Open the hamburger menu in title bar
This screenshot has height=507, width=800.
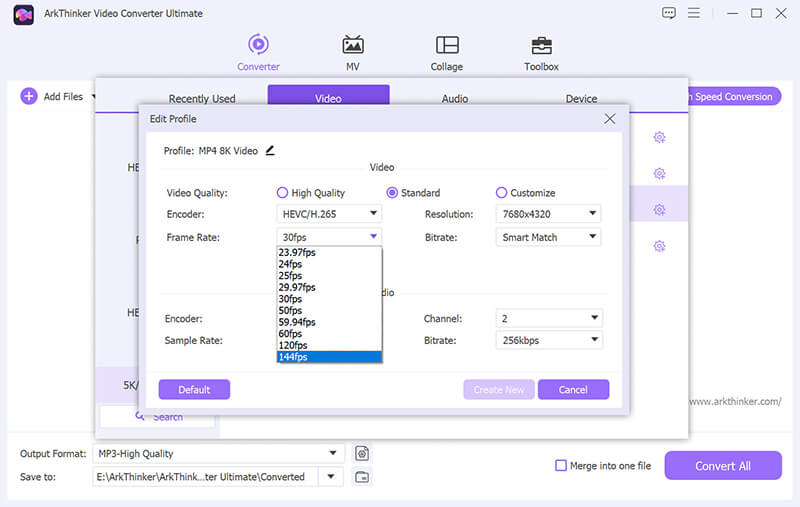(x=694, y=13)
